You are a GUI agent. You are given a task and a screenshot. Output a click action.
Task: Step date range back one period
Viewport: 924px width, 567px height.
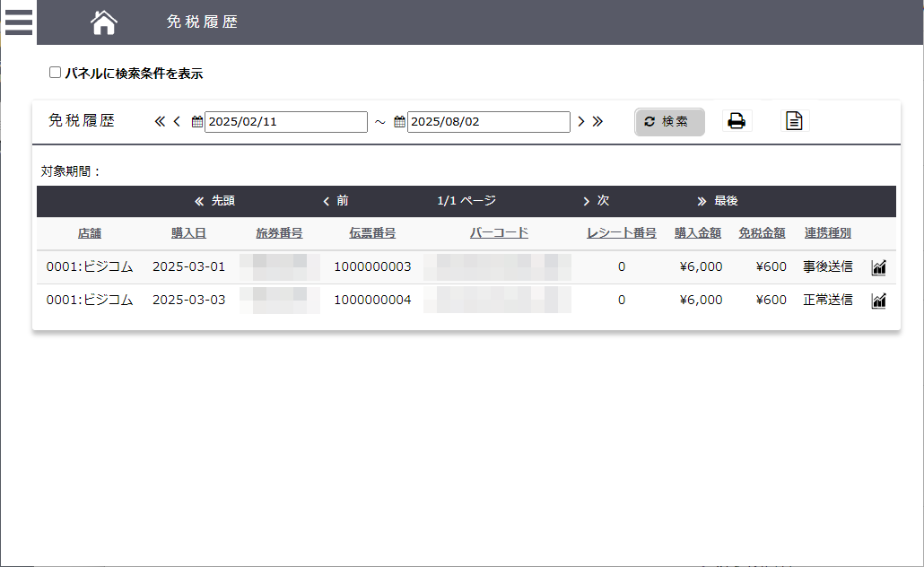pyautogui.click(x=177, y=121)
